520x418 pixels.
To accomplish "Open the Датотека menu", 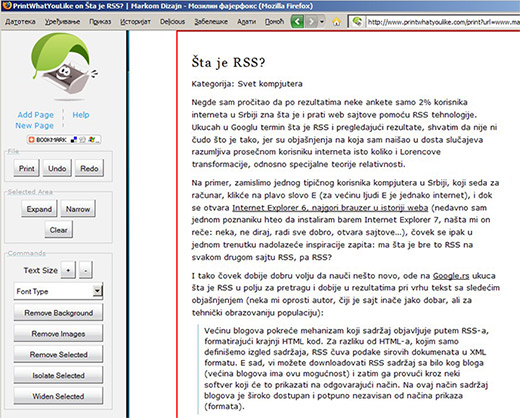I will pyautogui.click(x=20, y=22).
